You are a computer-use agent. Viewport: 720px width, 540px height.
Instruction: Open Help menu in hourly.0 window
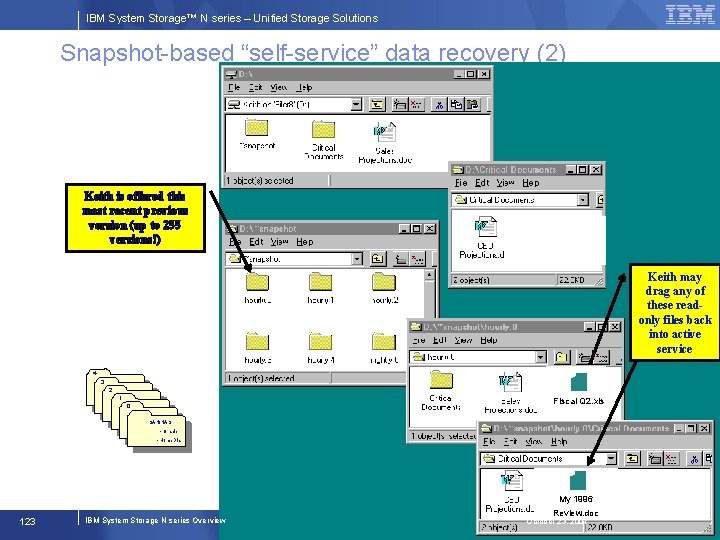pos(489,340)
